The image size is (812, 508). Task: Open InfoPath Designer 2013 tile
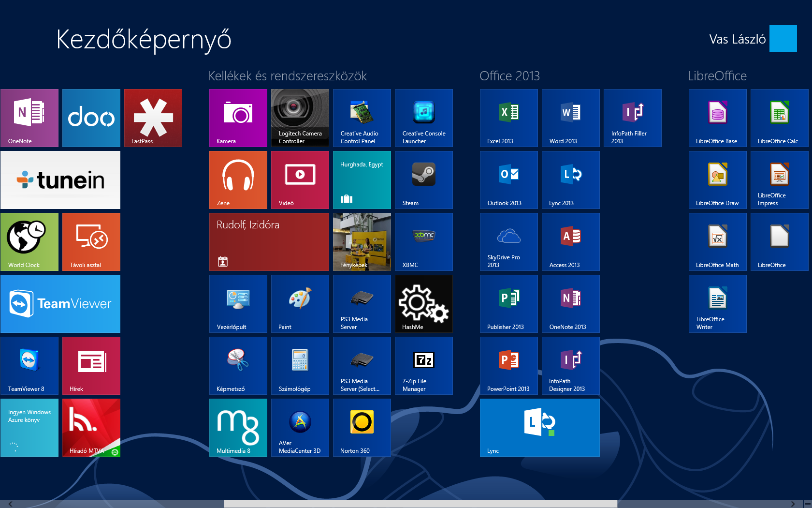[571, 366]
